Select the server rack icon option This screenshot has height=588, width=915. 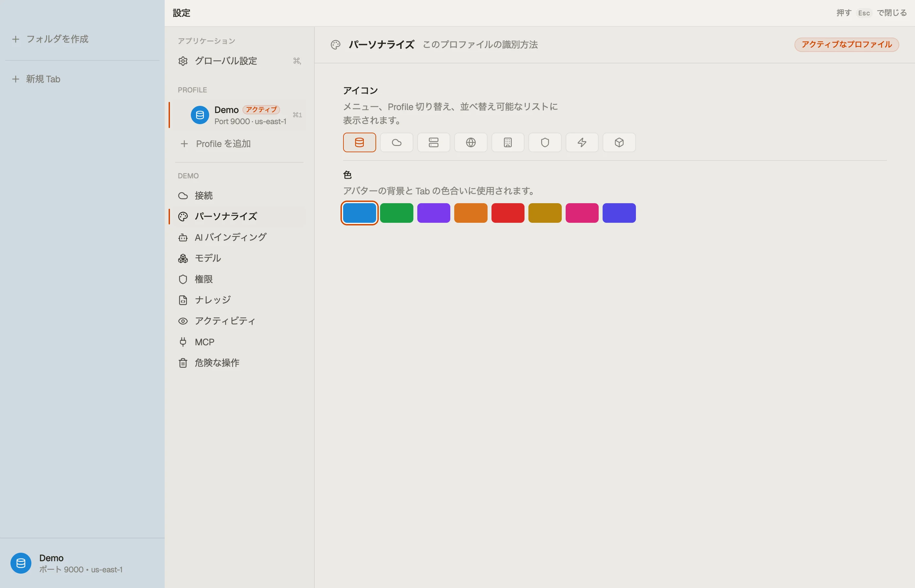433,142
